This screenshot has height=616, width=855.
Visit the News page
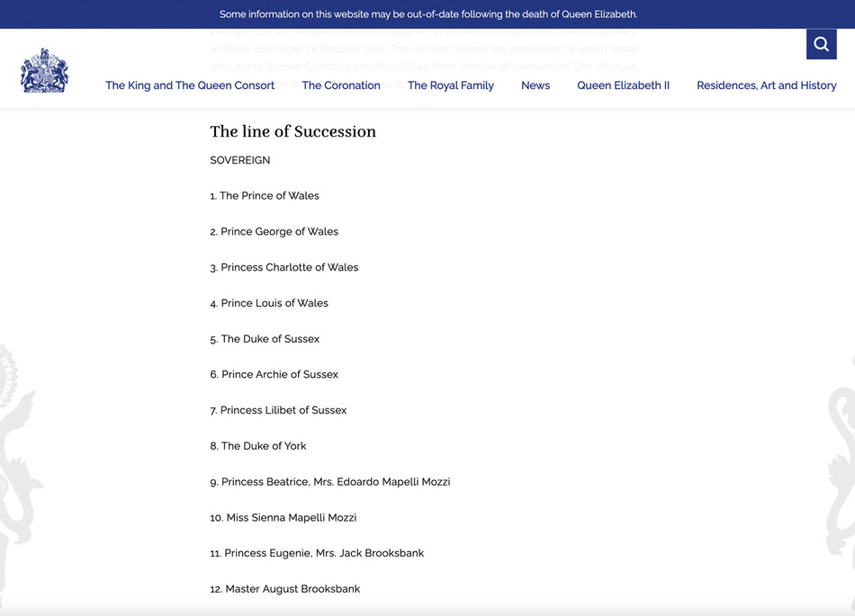(x=535, y=85)
